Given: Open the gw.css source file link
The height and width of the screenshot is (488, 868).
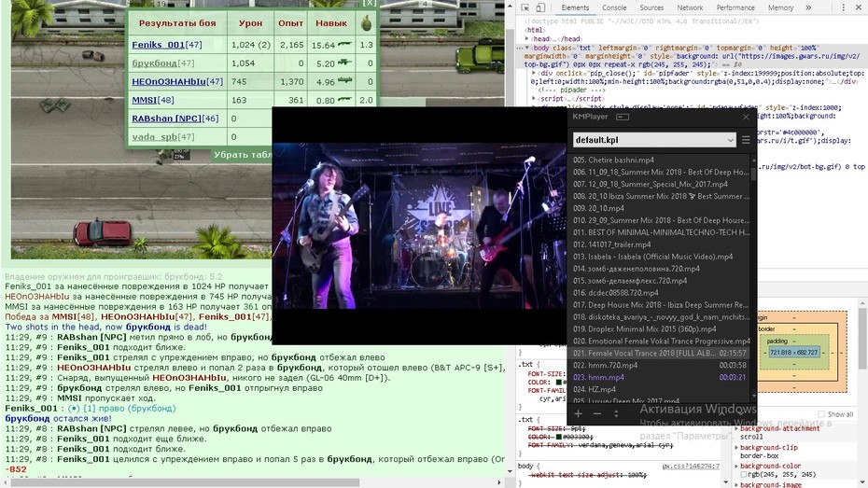Looking at the screenshot, I should 691,467.
